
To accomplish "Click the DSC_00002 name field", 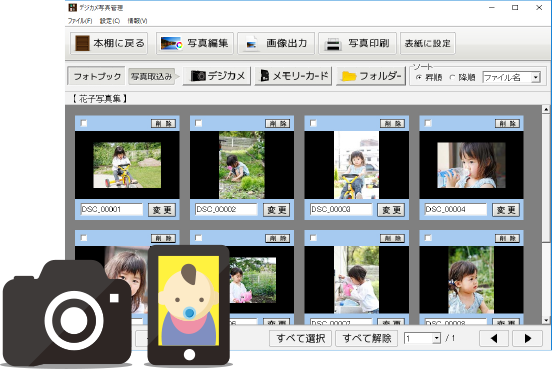I will [227, 209].
